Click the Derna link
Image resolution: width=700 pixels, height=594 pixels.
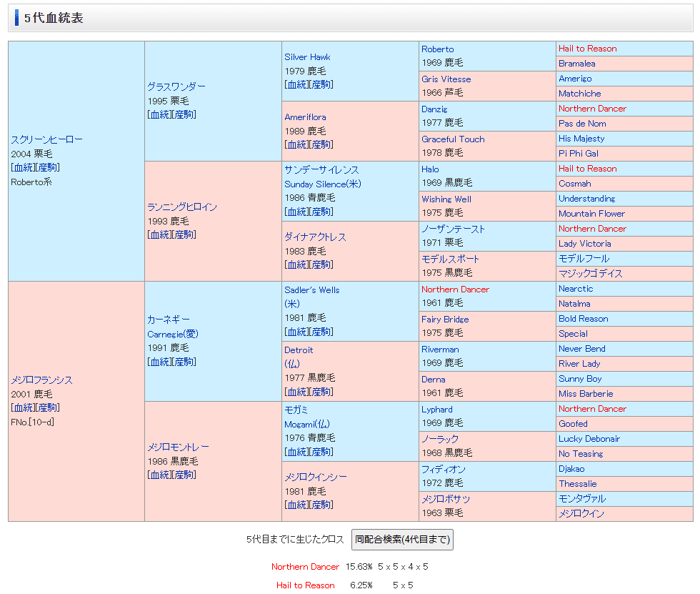pyautogui.click(x=433, y=379)
